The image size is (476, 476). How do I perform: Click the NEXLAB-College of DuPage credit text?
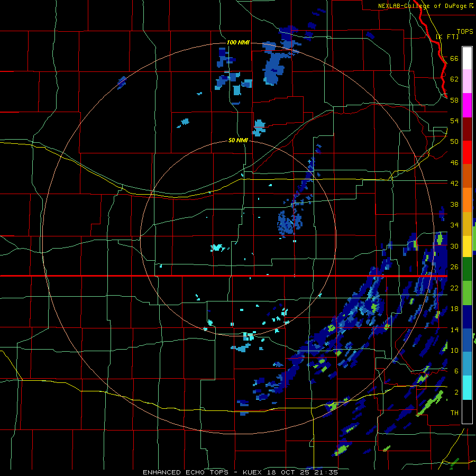[x=426, y=6]
